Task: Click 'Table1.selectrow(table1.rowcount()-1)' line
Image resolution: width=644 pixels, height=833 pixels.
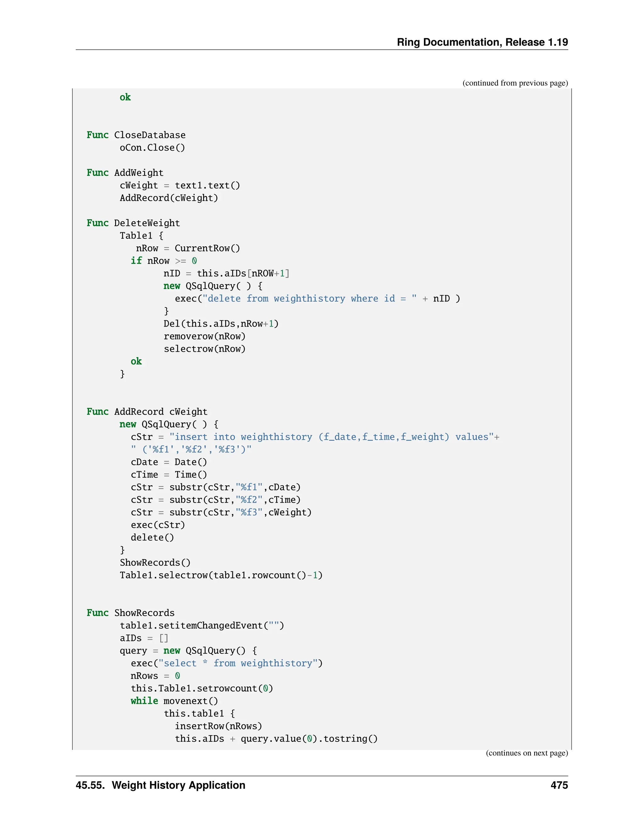Action: (x=221, y=576)
